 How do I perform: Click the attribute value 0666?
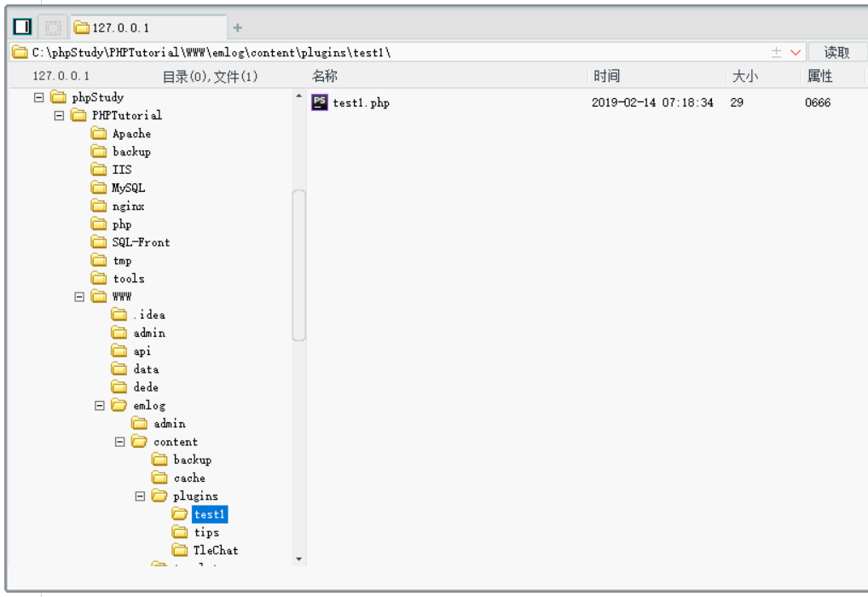tap(818, 102)
